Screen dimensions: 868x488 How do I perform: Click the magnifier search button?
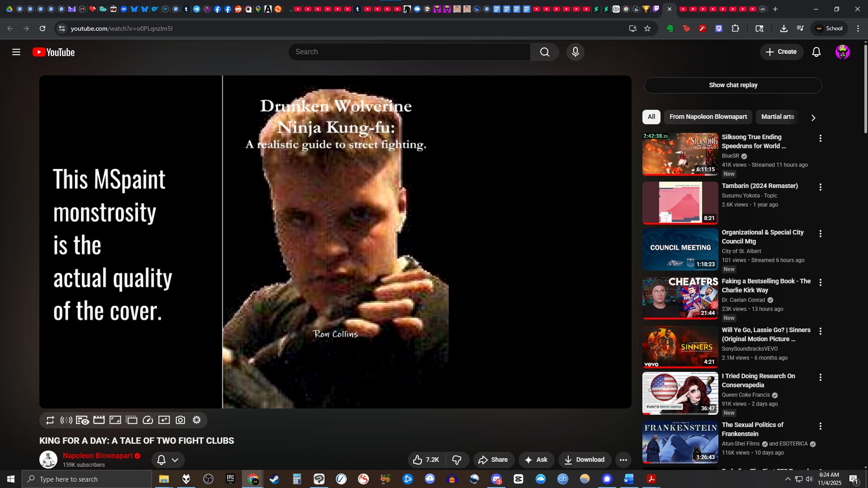tap(544, 52)
